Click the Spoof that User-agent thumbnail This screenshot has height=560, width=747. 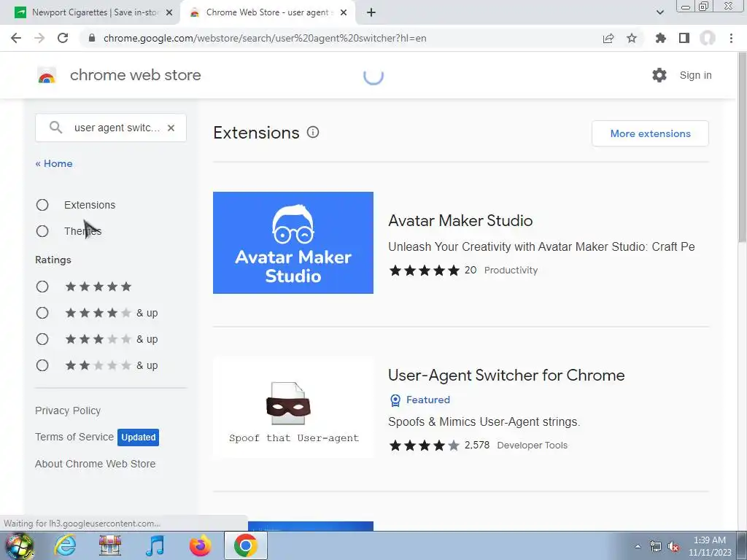(x=293, y=408)
